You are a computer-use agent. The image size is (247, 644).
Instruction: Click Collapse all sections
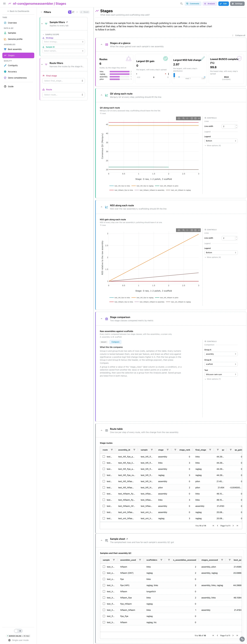pos(238,35)
